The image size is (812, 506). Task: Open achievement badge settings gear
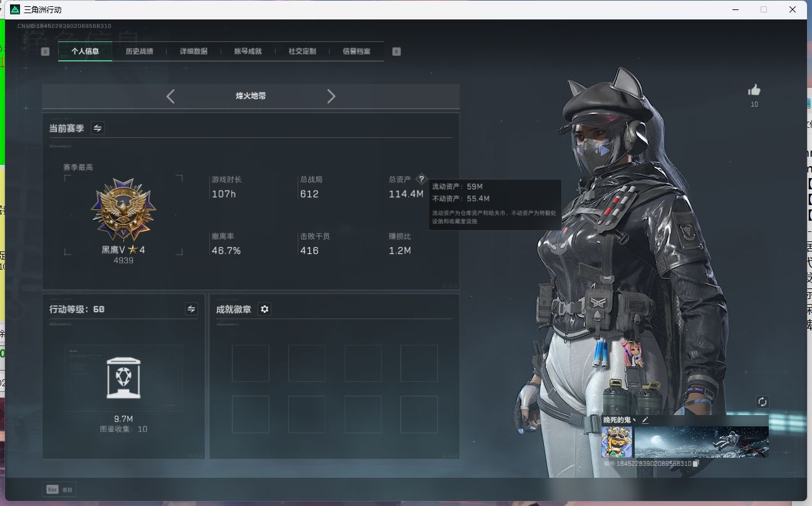[264, 309]
